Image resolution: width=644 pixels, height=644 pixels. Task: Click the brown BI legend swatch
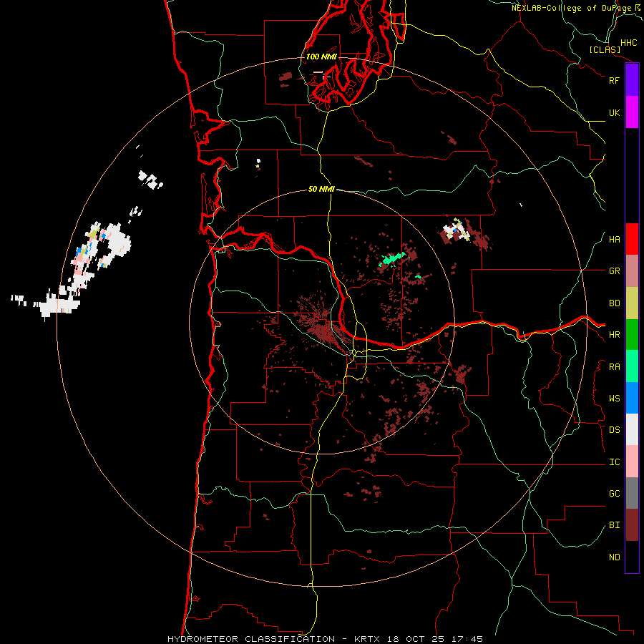pos(632,525)
